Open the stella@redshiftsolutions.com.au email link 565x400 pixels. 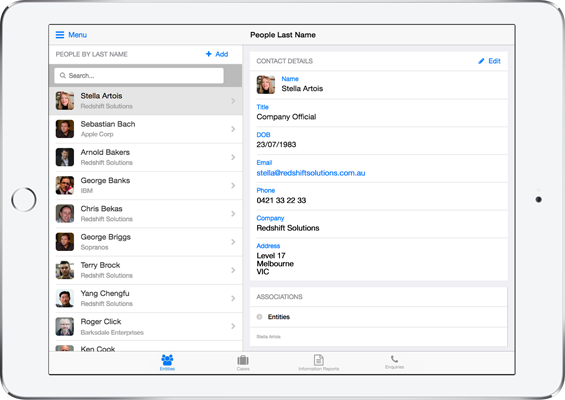pos(311,173)
